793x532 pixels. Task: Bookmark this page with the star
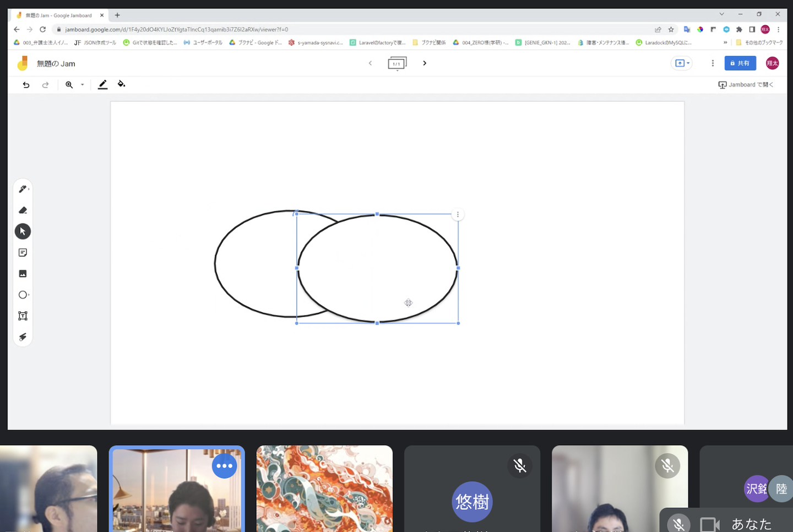pos(671,30)
